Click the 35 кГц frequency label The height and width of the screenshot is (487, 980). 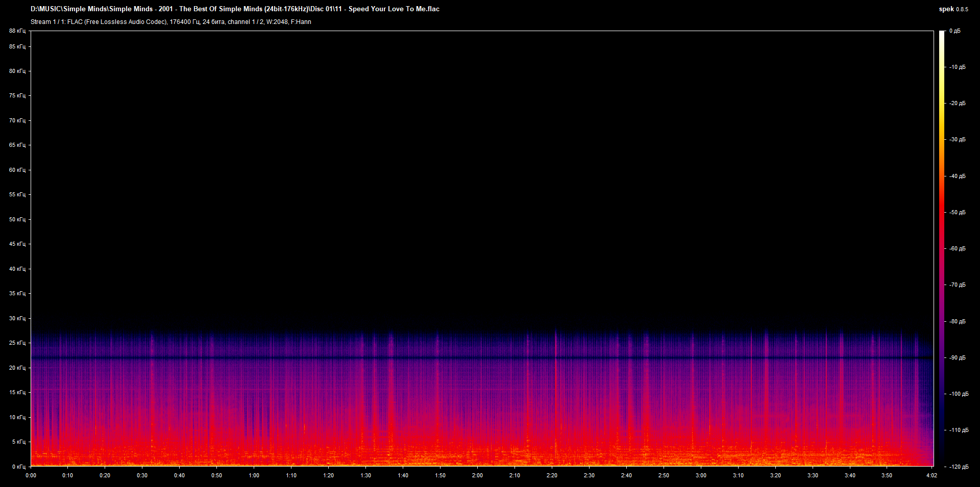pos(17,293)
